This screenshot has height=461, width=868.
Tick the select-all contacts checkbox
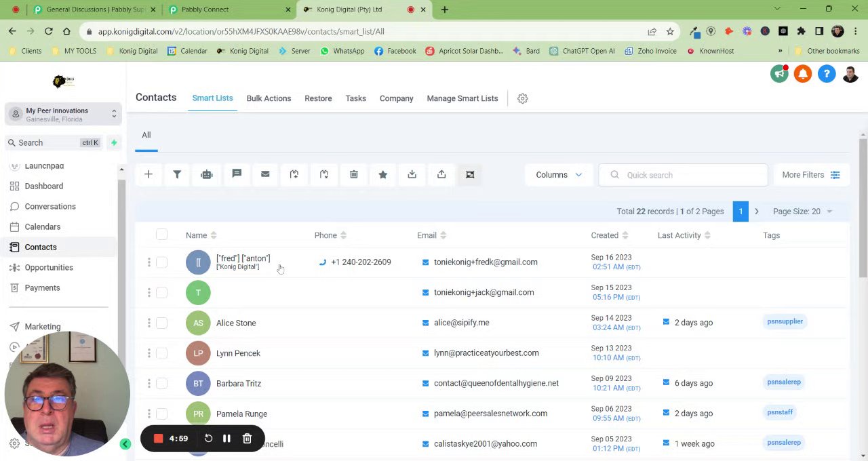click(x=161, y=235)
